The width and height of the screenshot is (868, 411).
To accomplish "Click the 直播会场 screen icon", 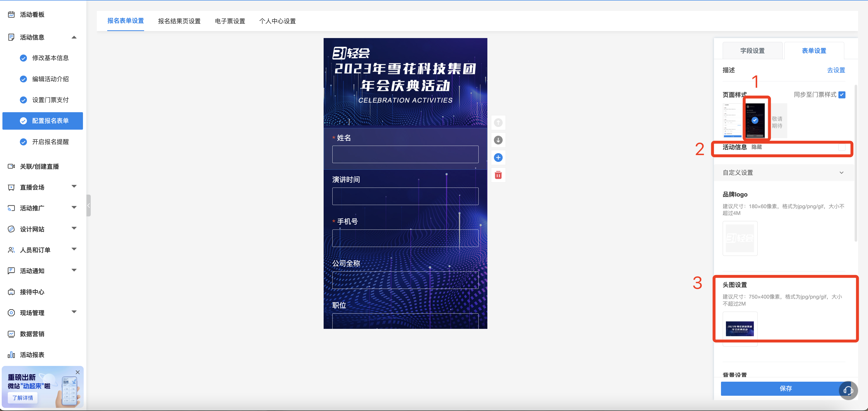I will tap(11, 188).
